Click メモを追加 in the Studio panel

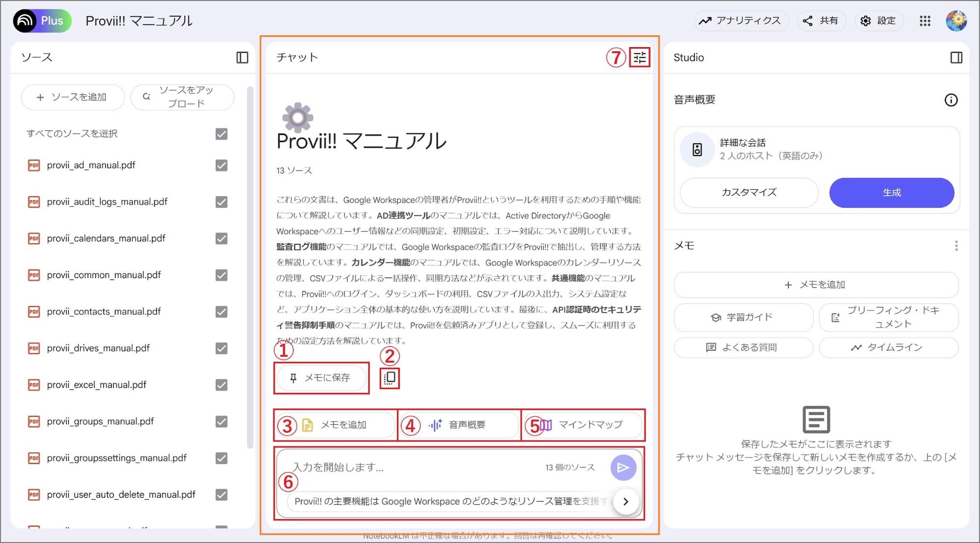point(816,285)
